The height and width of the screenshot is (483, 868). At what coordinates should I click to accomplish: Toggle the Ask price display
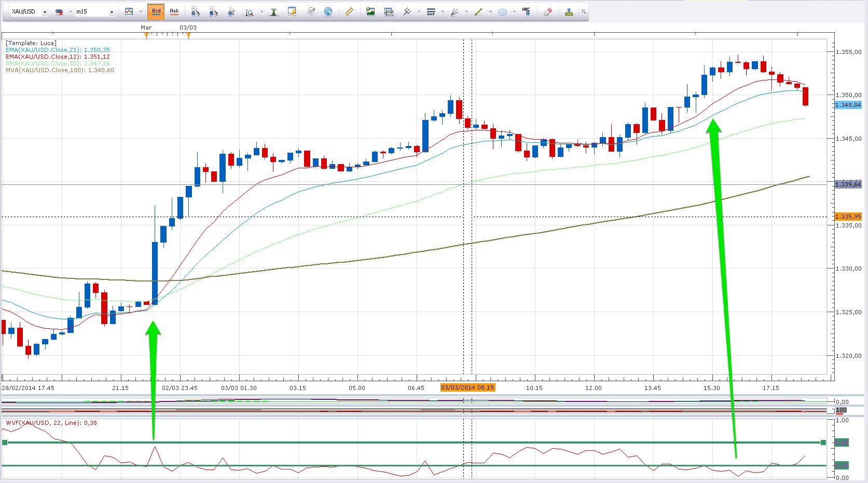(174, 11)
